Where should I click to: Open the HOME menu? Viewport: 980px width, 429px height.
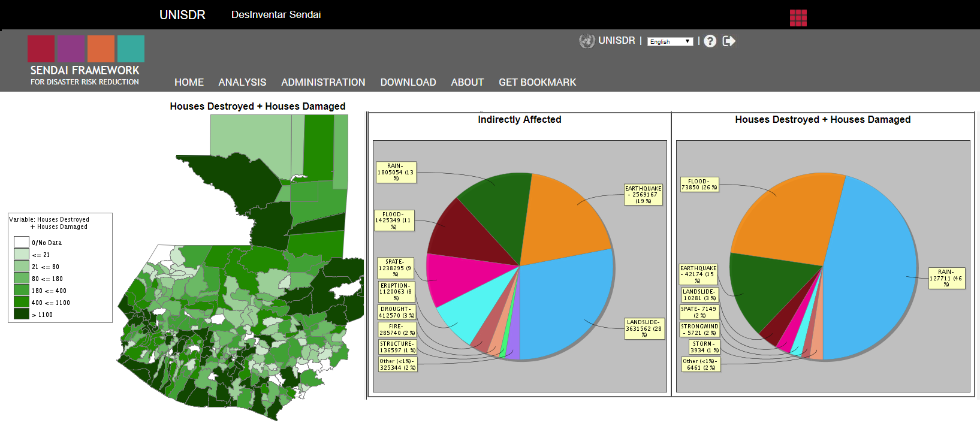189,82
